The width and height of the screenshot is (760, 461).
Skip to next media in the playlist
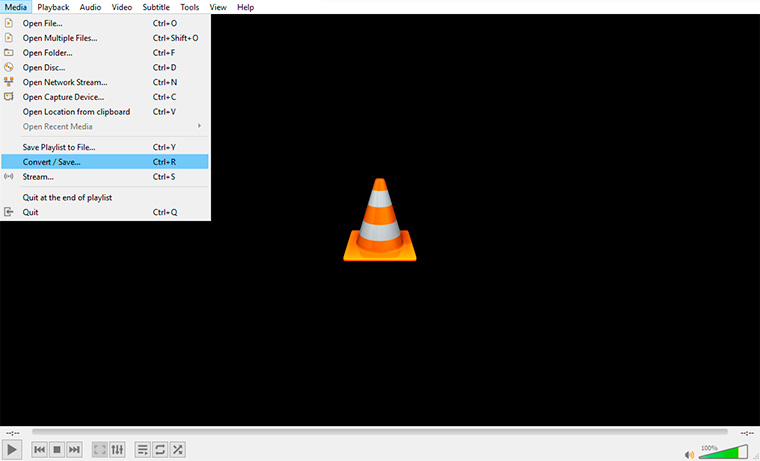click(x=74, y=450)
